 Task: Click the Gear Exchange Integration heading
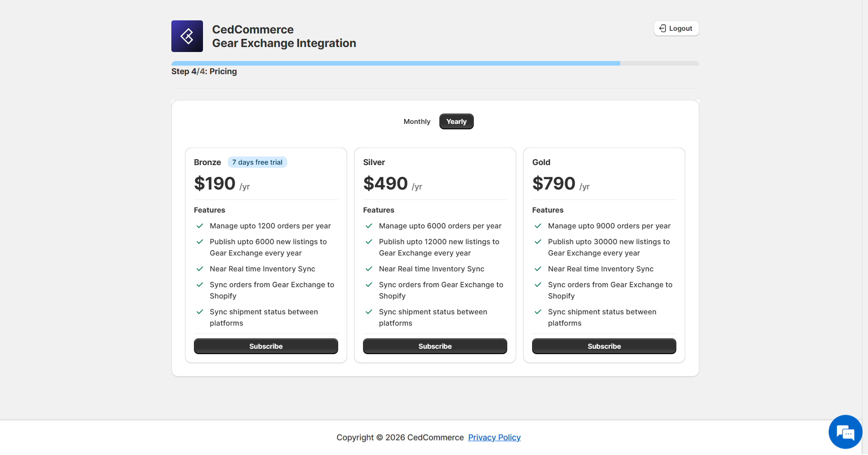(x=284, y=43)
